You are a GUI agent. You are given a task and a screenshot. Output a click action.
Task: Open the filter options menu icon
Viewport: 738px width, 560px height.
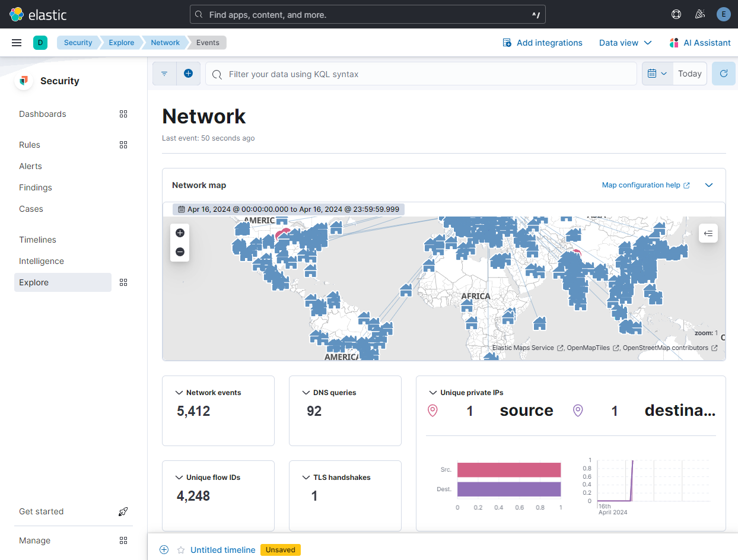point(164,74)
